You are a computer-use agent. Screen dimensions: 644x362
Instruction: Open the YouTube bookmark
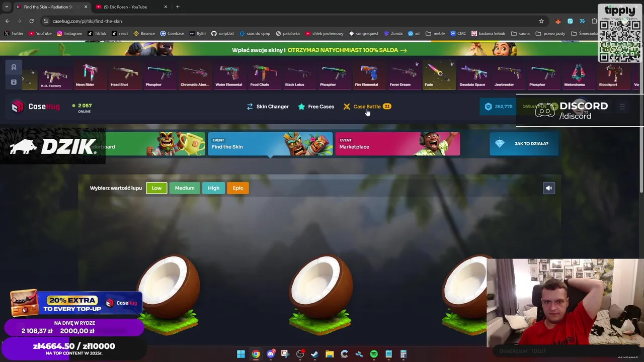pos(40,34)
